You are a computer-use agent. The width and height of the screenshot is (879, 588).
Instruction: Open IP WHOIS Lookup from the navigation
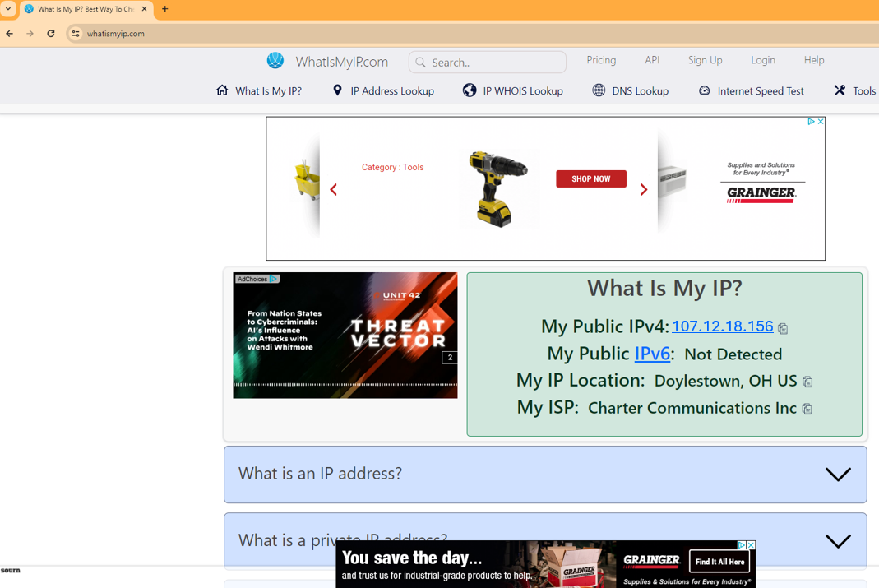[523, 90]
